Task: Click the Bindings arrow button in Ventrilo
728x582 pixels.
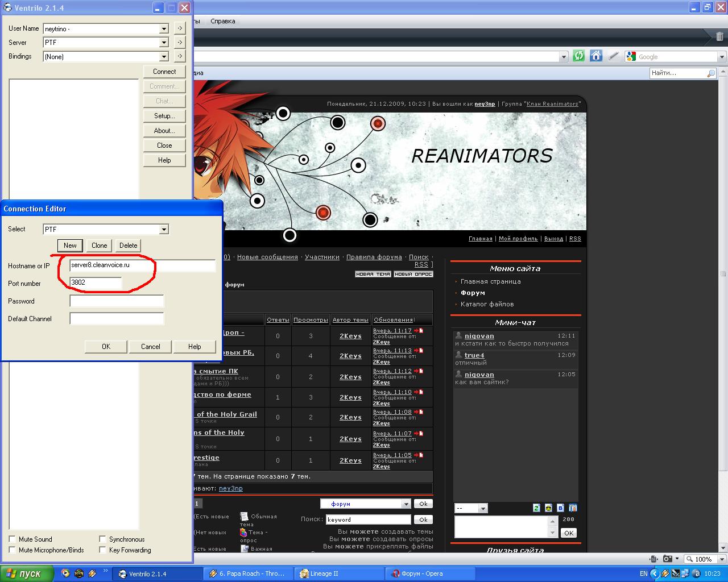Action: pos(179,56)
